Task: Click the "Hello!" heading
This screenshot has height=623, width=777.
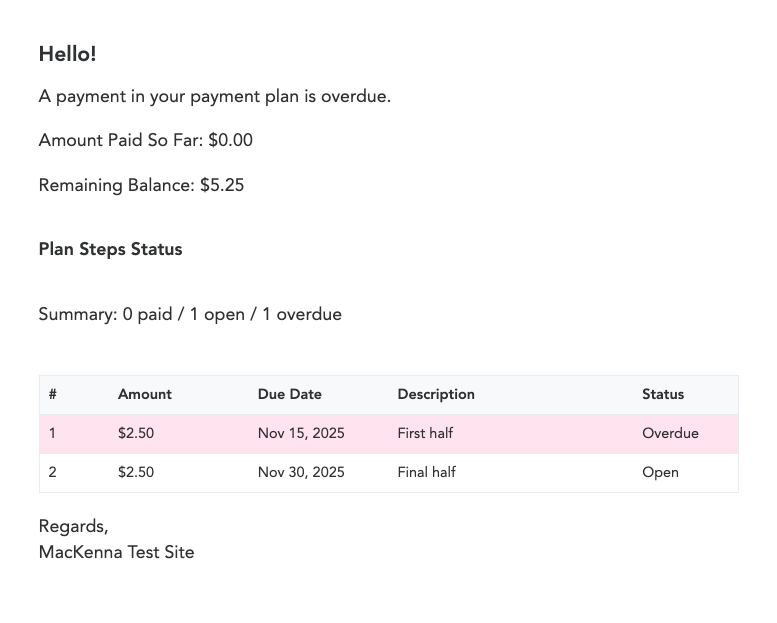Action: (67, 55)
